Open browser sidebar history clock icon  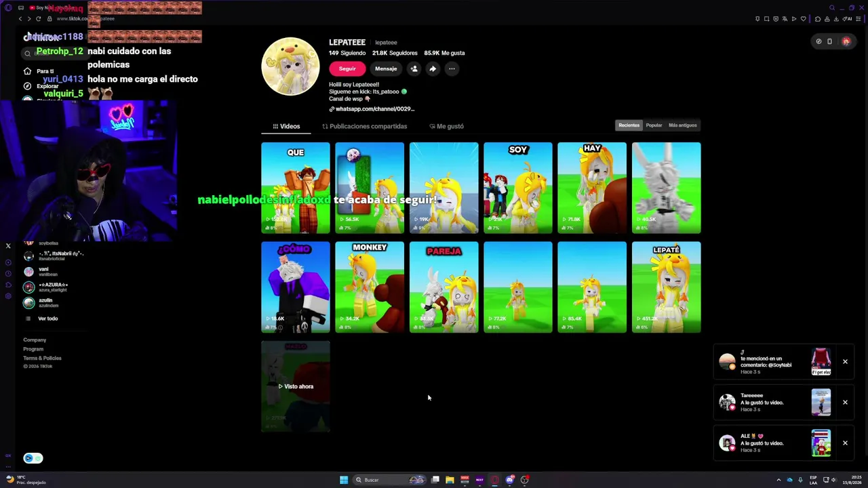(8, 274)
